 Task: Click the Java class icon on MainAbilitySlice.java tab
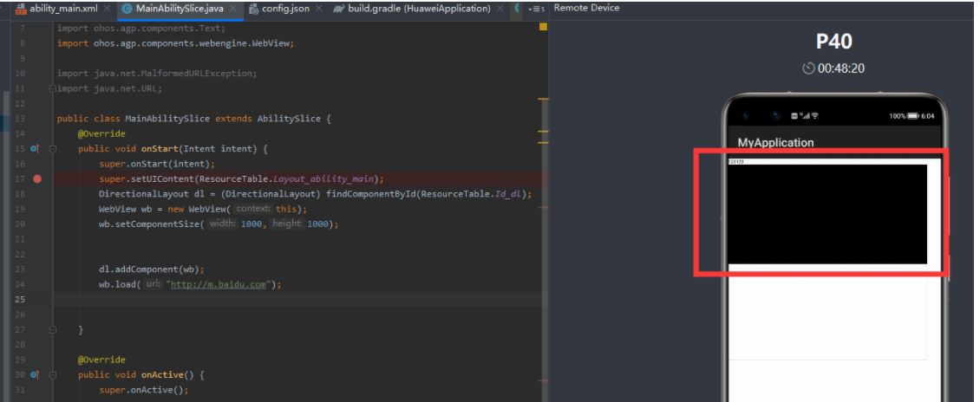click(127, 9)
